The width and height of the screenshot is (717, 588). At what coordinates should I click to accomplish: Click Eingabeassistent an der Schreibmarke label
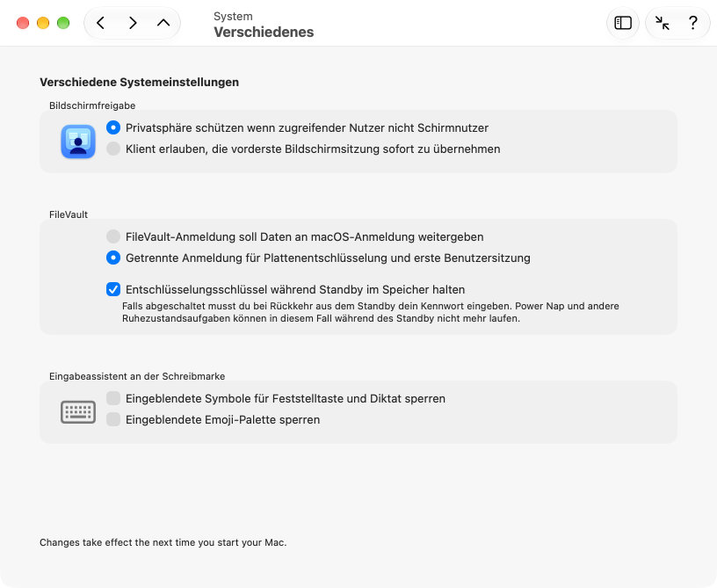pos(137,376)
